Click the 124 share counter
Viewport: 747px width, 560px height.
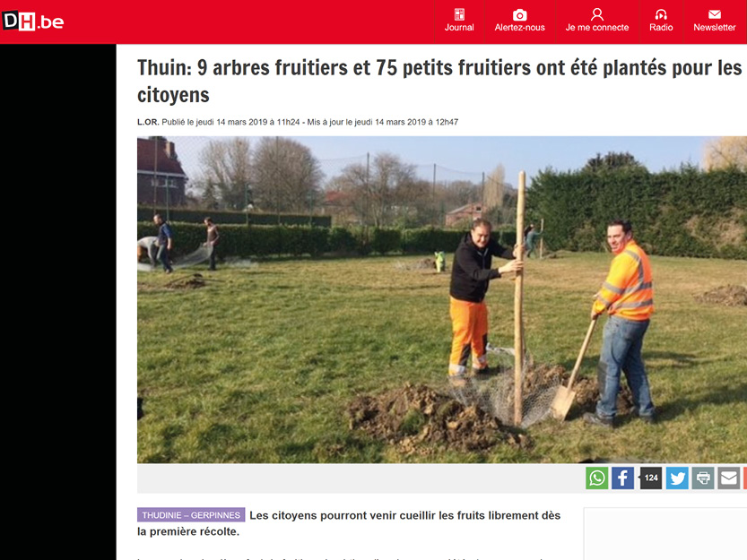pyautogui.click(x=650, y=478)
